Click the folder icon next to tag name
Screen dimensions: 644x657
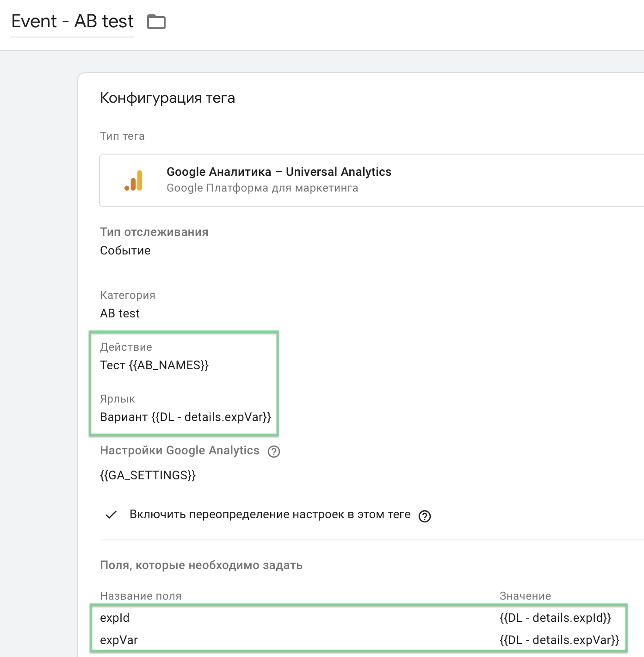click(156, 22)
